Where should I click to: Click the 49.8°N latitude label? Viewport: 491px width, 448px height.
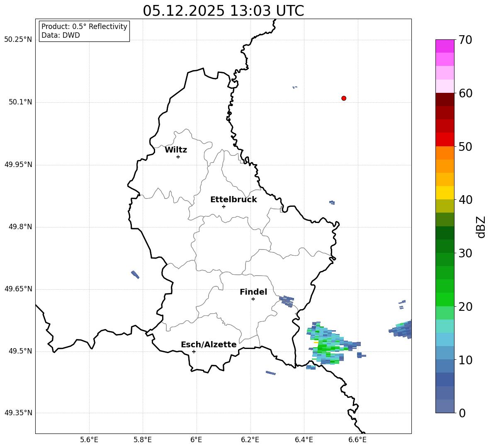click(20, 227)
